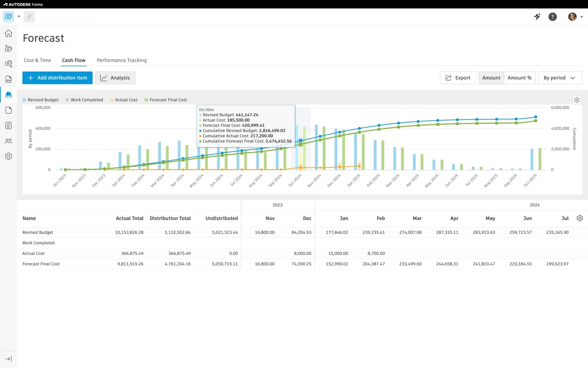Switch to the Performance Tracking tab
Image resolution: width=588 pixels, height=368 pixels.
[x=121, y=60]
